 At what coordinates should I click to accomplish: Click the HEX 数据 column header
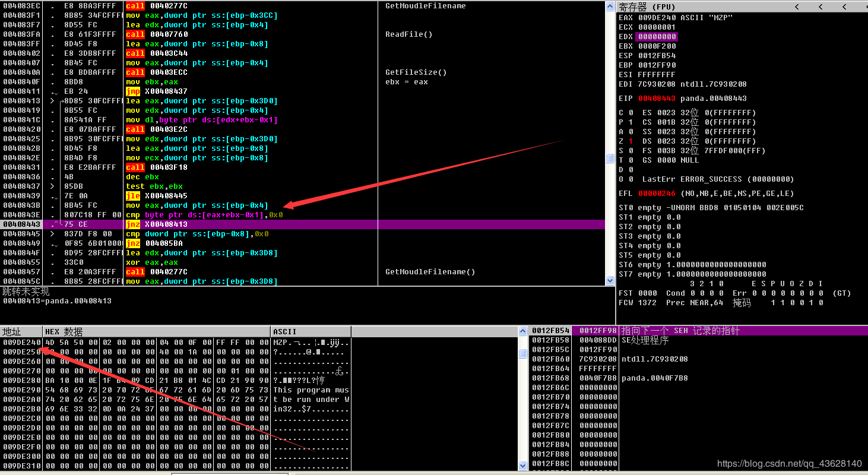click(x=157, y=331)
